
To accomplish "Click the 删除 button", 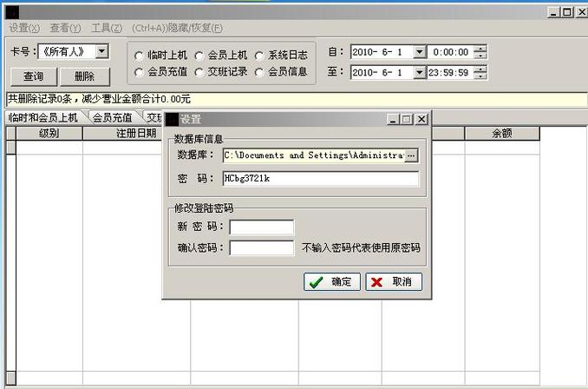I will pyautogui.click(x=85, y=76).
